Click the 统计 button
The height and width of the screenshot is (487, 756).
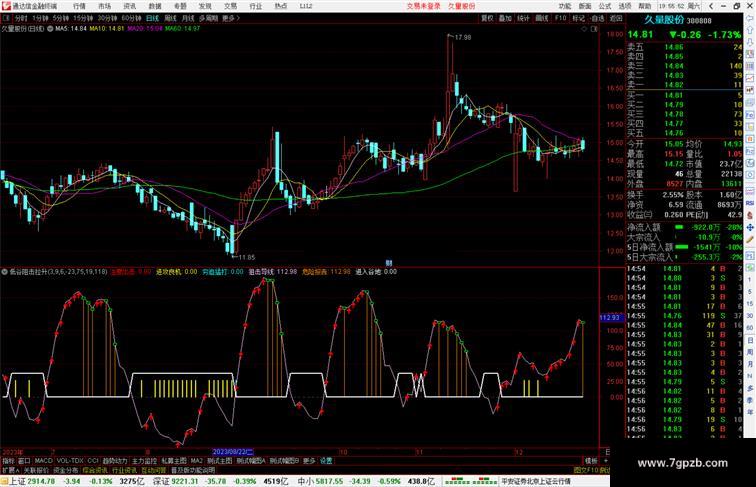click(x=524, y=18)
